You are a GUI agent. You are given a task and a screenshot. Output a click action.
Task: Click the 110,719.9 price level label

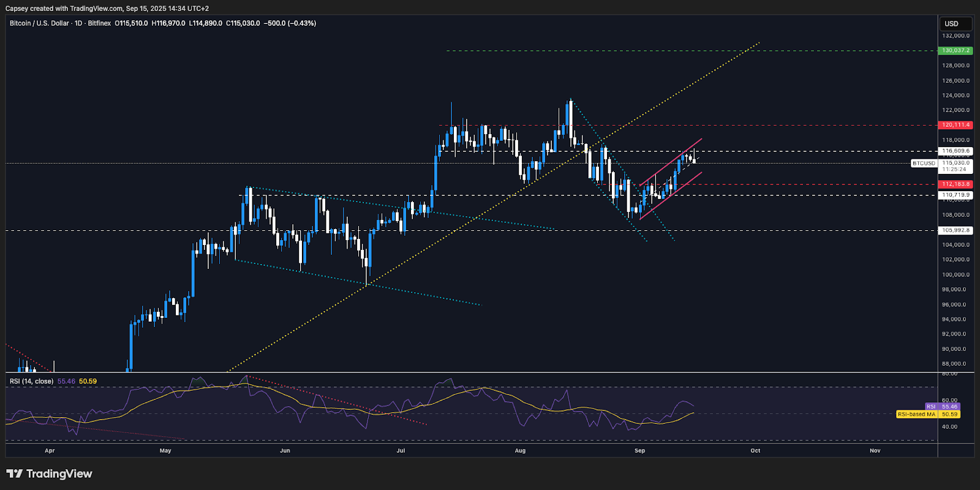(956, 195)
